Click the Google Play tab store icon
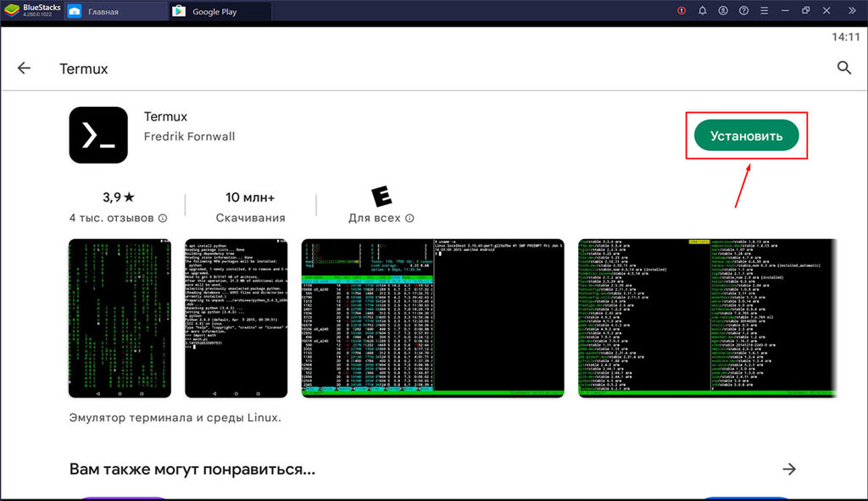Viewport: 868px width, 501px height. [178, 11]
